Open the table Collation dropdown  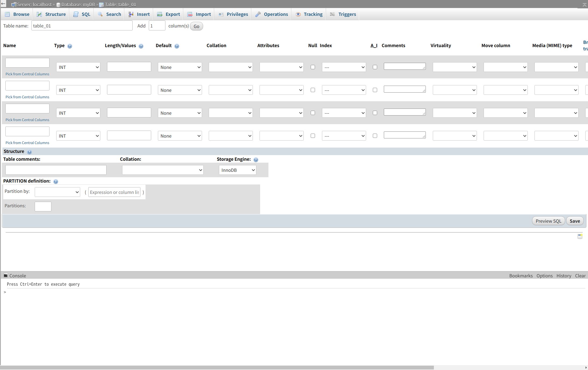[163, 170]
